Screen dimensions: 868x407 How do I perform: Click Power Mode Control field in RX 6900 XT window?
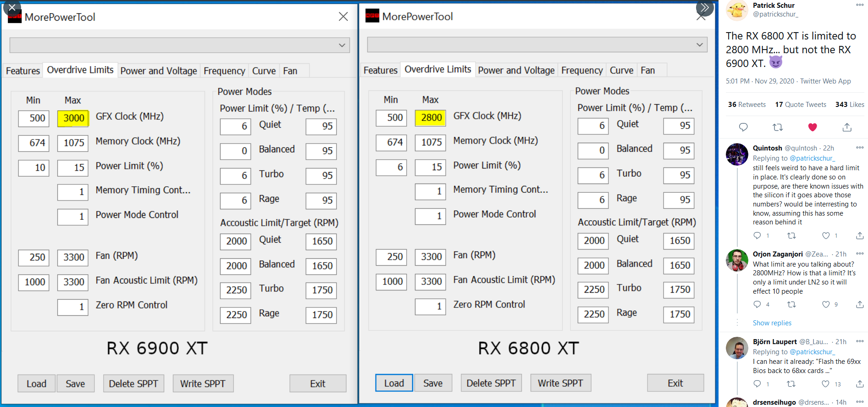tap(73, 217)
